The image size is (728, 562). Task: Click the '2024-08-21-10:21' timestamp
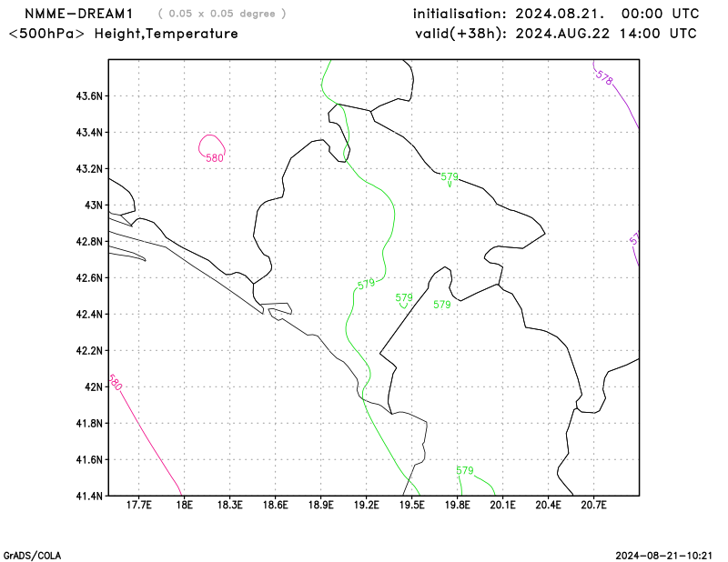click(x=664, y=556)
